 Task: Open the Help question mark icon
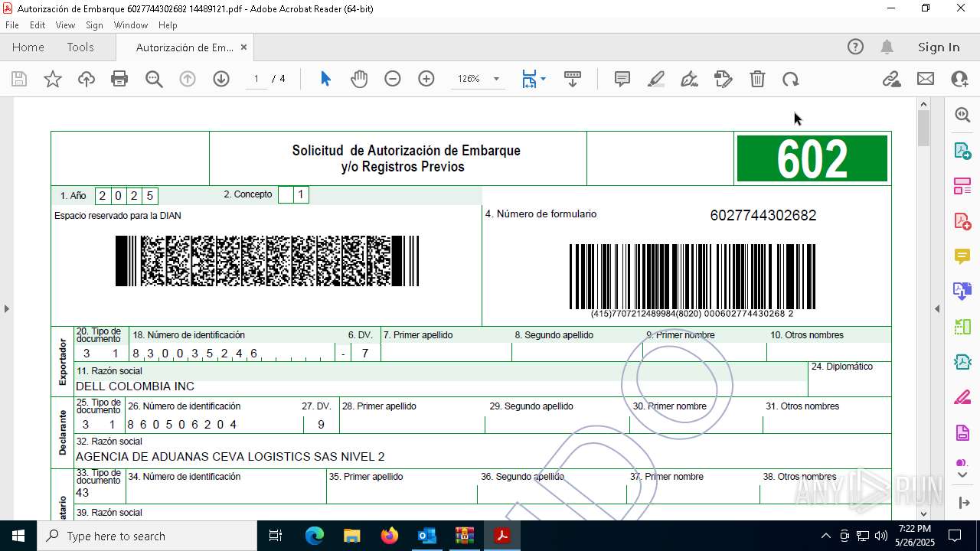coord(855,47)
